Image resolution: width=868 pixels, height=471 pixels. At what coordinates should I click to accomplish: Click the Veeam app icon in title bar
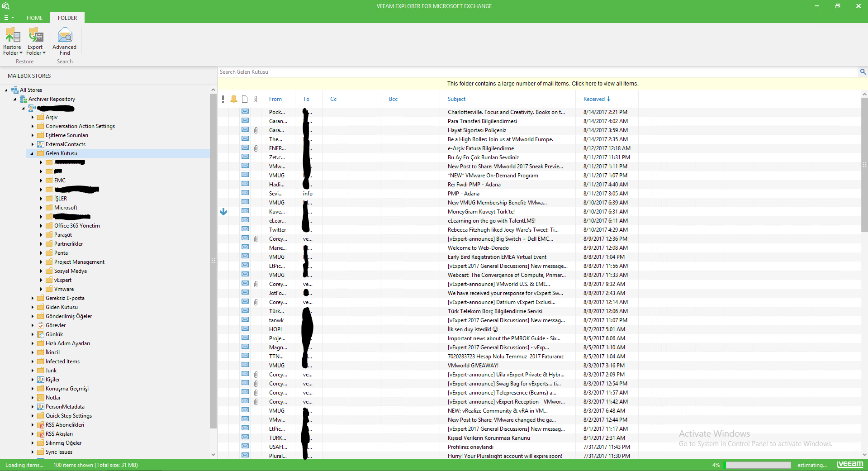tap(5, 6)
